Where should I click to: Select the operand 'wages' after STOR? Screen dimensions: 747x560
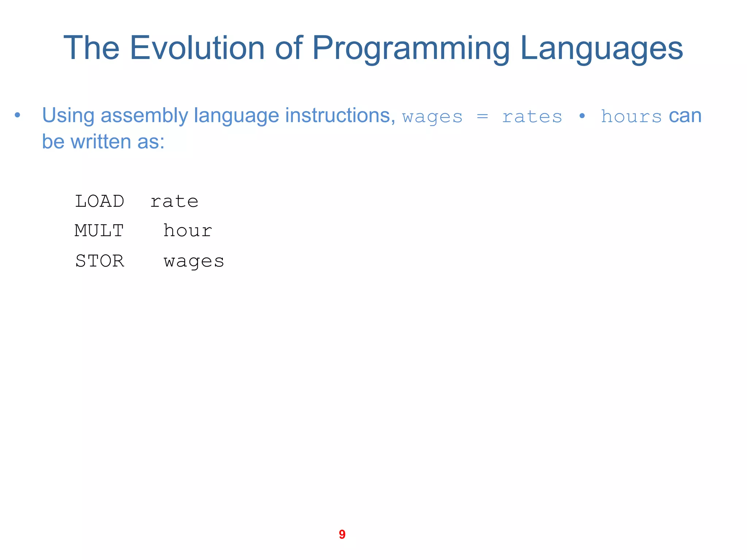coord(194,262)
